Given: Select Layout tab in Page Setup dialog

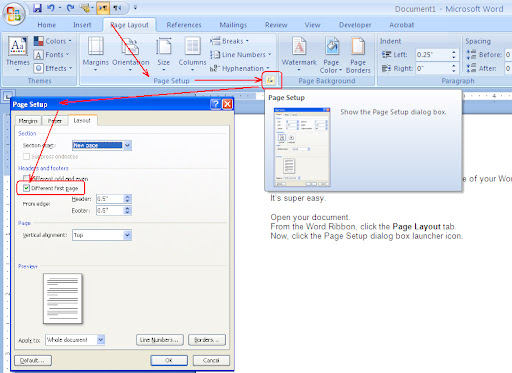Looking at the screenshot, I should point(82,120).
